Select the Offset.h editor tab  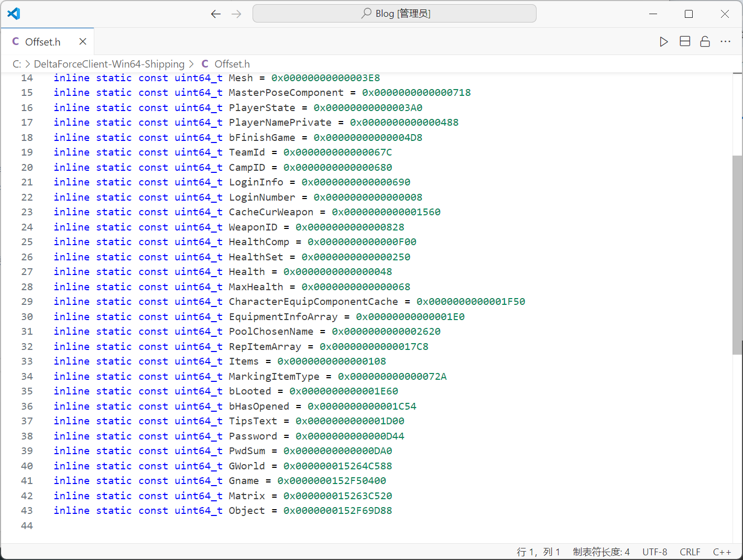point(42,42)
